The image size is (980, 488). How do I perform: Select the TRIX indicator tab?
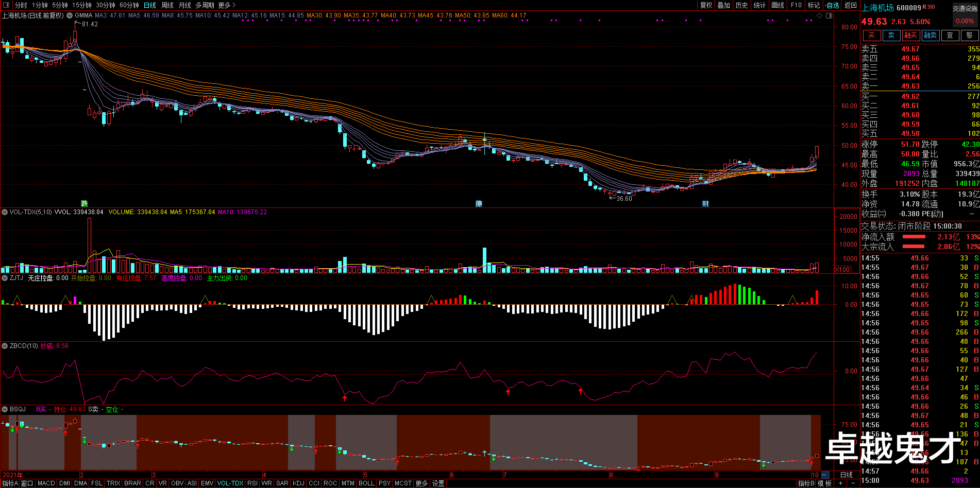point(113,483)
